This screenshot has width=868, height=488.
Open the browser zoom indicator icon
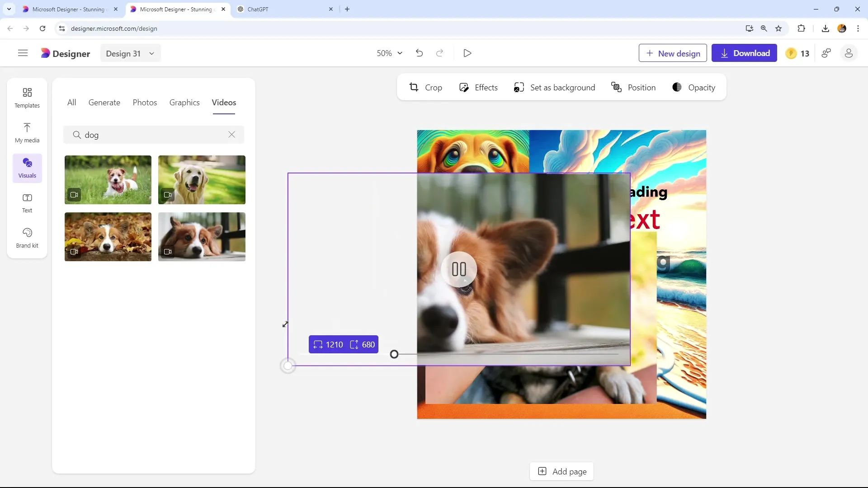(764, 28)
